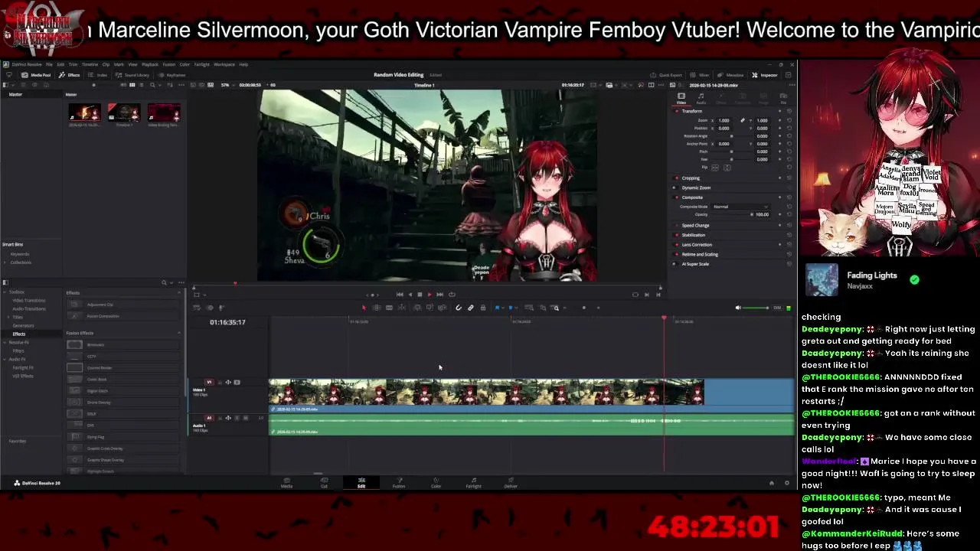Open the Media Pool panel
Screen dimensions: 980x551
(x=36, y=75)
